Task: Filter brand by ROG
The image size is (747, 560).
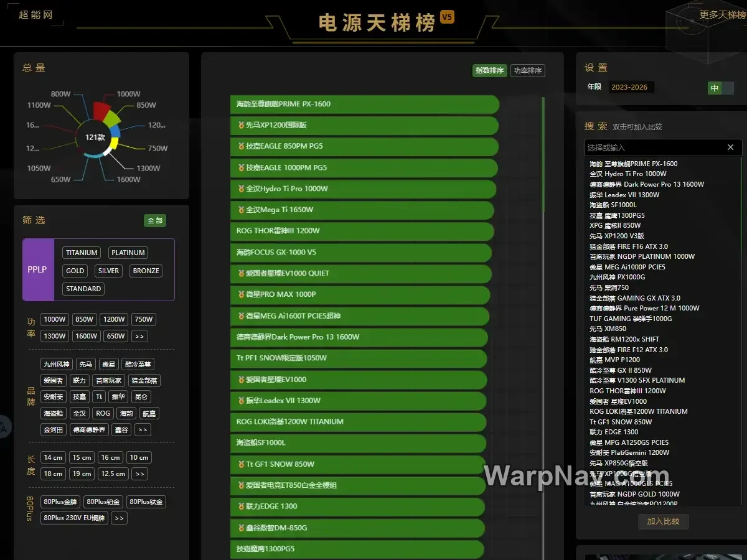Action: coord(103,413)
